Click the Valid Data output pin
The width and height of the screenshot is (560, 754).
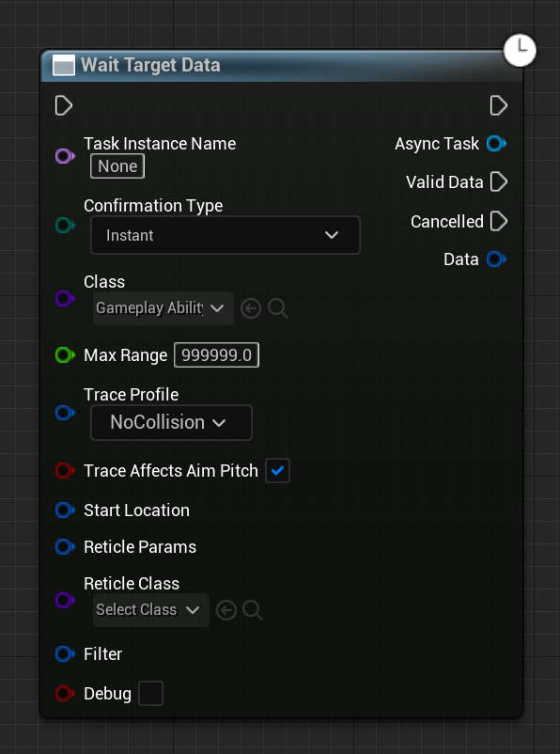point(499,182)
